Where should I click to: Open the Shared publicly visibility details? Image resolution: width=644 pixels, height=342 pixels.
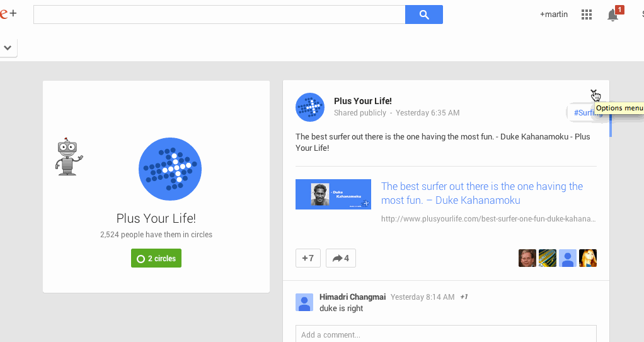360,112
